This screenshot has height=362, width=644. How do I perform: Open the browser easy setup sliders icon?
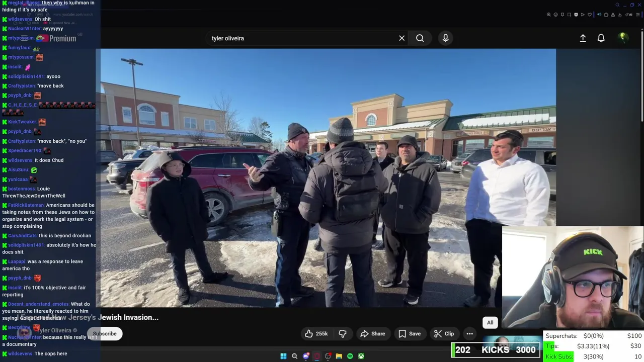click(x=638, y=15)
